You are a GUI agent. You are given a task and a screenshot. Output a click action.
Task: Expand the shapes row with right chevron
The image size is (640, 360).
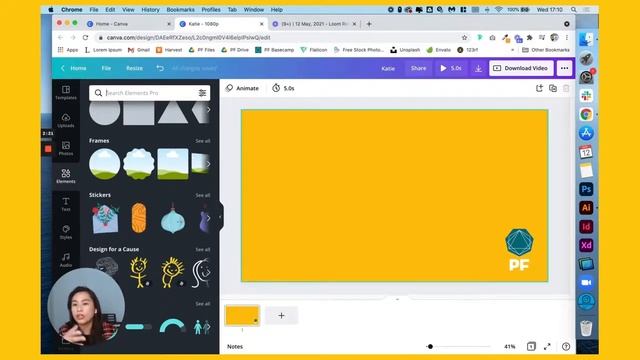(x=209, y=109)
